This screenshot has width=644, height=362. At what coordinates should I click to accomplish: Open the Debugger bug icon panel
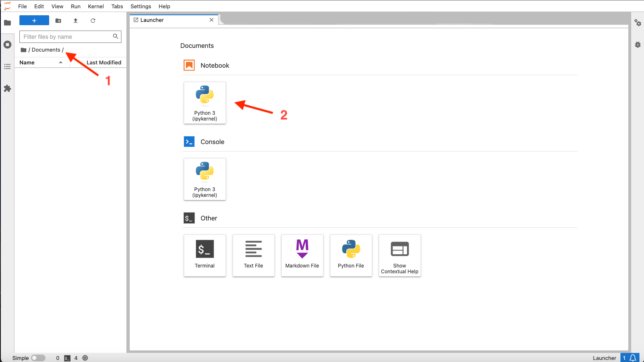coord(638,45)
